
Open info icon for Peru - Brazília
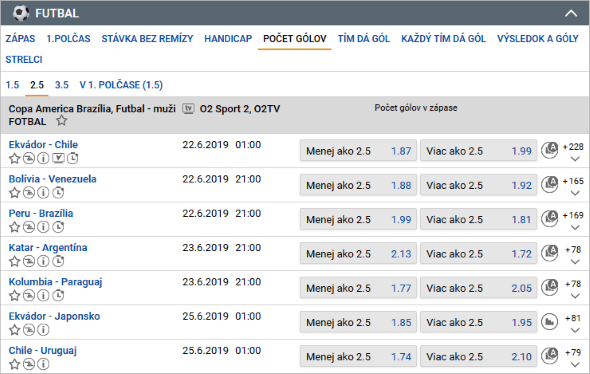click(x=43, y=227)
